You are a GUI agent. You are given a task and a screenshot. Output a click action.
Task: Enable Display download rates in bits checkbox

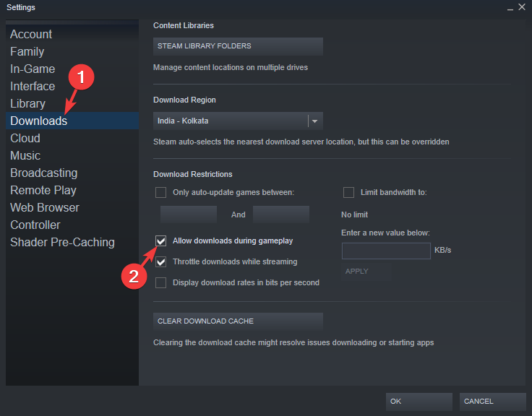[160, 282]
